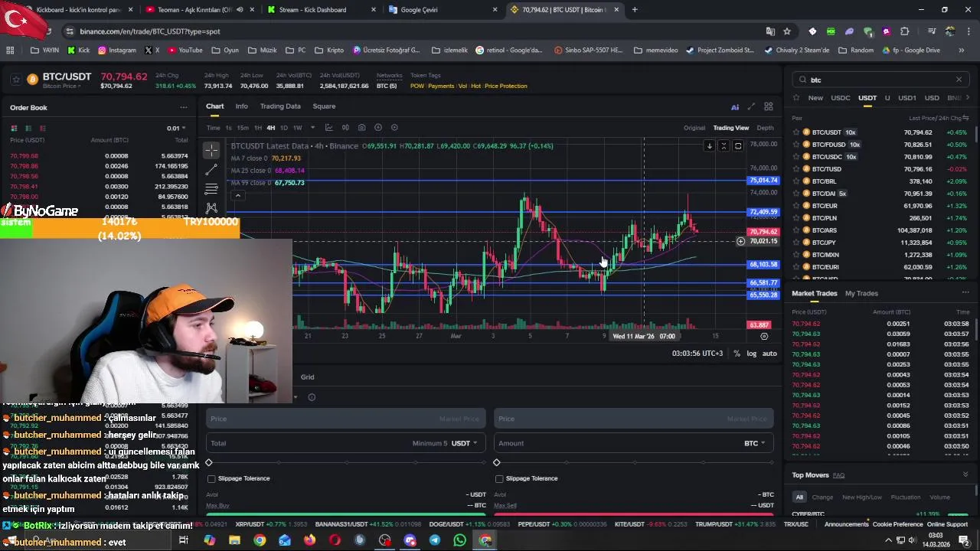Show both buy and sell orders view
The height and width of the screenshot is (551, 980).
14,128
